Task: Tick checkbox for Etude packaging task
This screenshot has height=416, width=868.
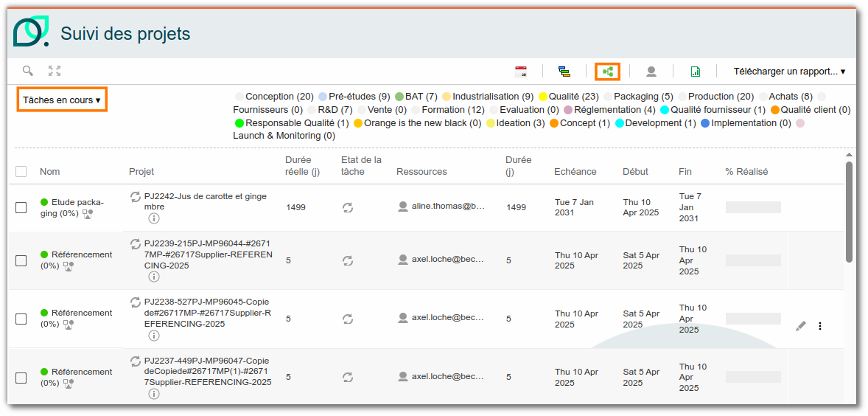Action: [21, 208]
